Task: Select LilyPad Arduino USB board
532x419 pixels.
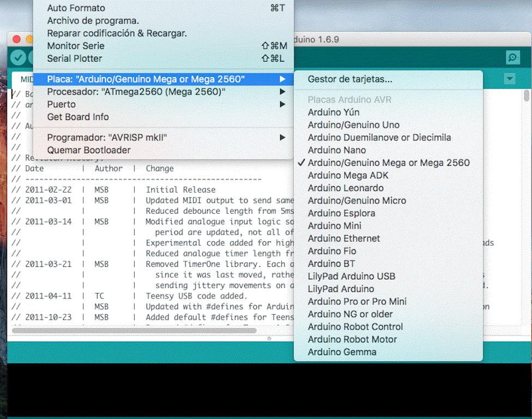Action: (352, 276)
